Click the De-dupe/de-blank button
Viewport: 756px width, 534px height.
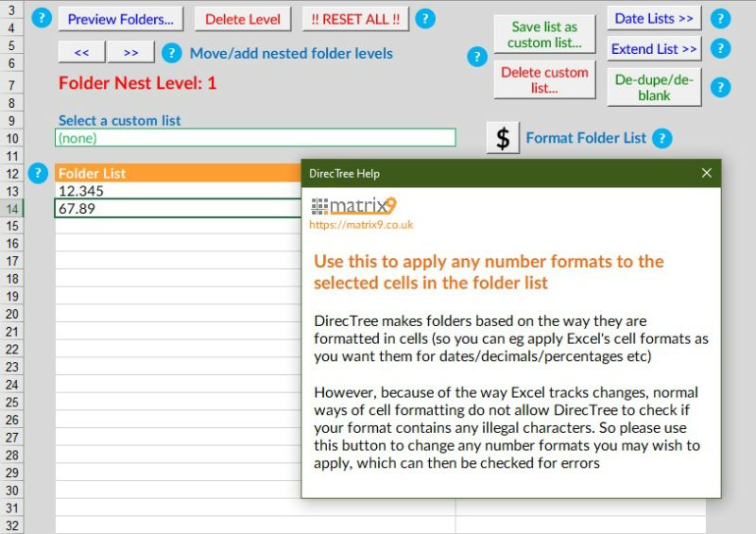click(x=654, y=87)
